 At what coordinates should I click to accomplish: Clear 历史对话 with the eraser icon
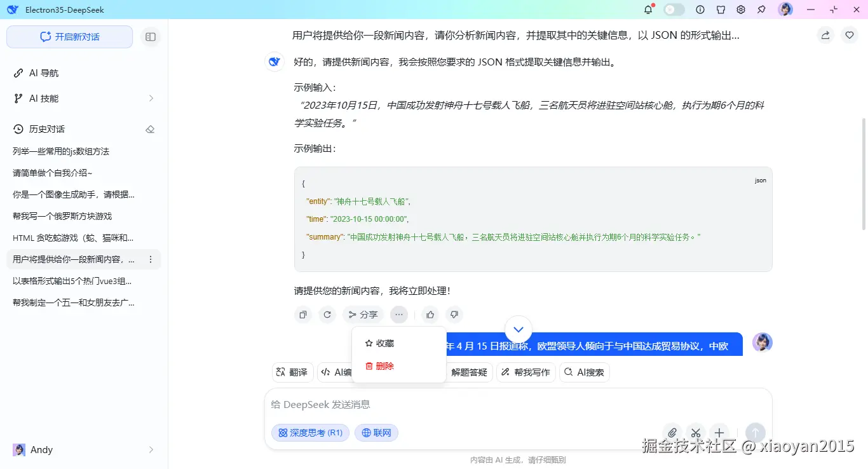tap(150, 129)
